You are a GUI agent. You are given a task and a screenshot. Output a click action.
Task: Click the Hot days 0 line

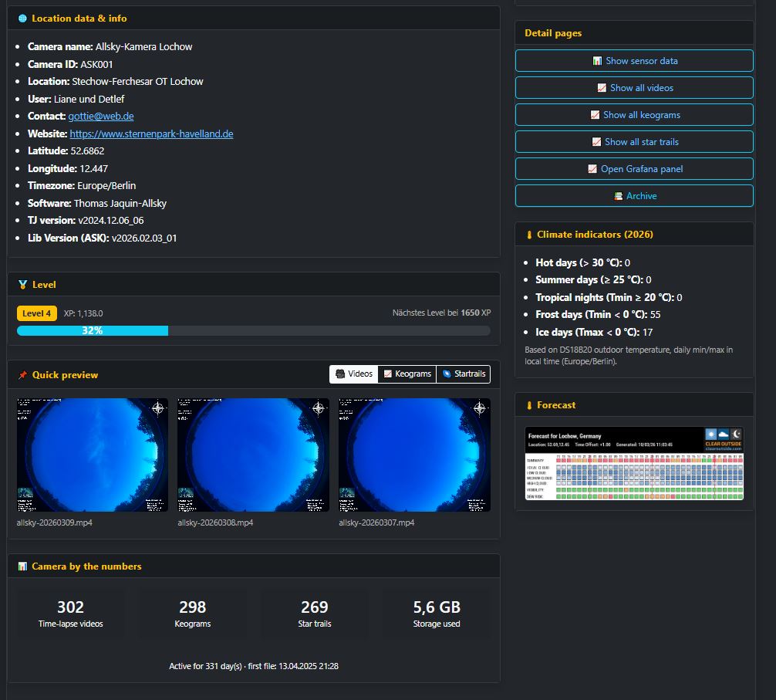click(582, 263)
